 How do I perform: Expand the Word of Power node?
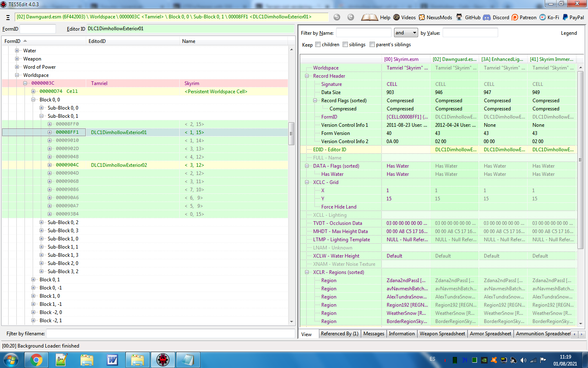coord(17,67)
